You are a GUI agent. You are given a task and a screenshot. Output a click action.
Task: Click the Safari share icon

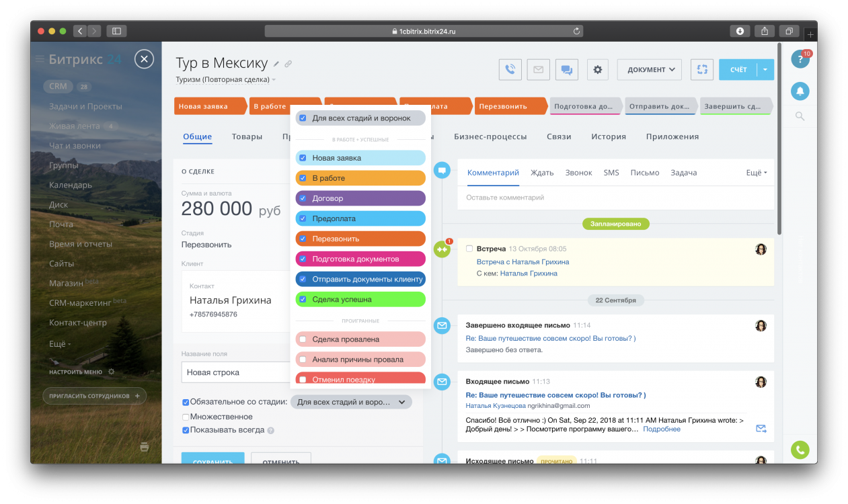click(765, 31)
